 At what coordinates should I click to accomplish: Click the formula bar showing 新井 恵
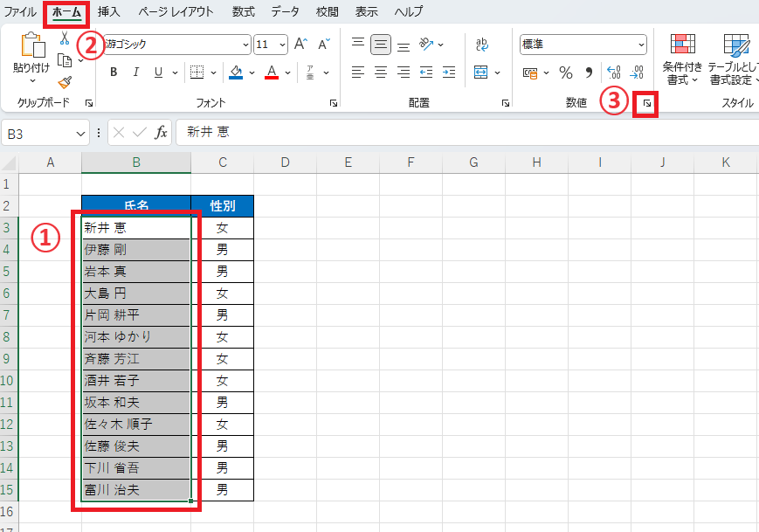point(466,132)
